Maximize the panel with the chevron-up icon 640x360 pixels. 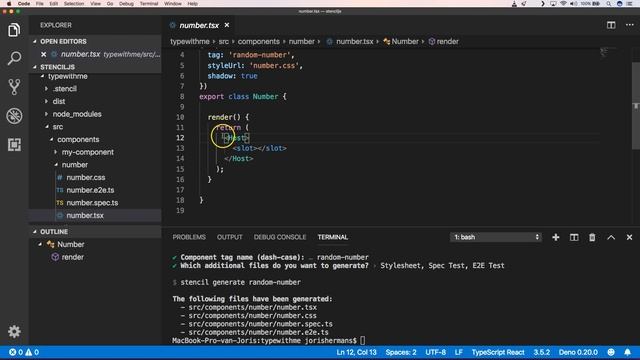click(x=611, y=237)
